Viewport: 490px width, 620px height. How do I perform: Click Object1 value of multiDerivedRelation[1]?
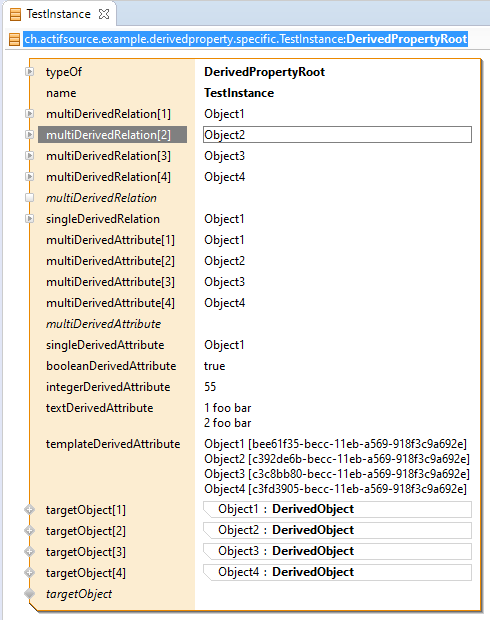click(224, 114)
